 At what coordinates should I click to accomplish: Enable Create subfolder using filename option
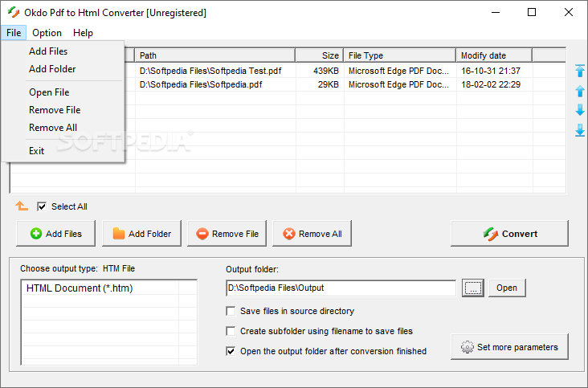(x=231, y=331)
